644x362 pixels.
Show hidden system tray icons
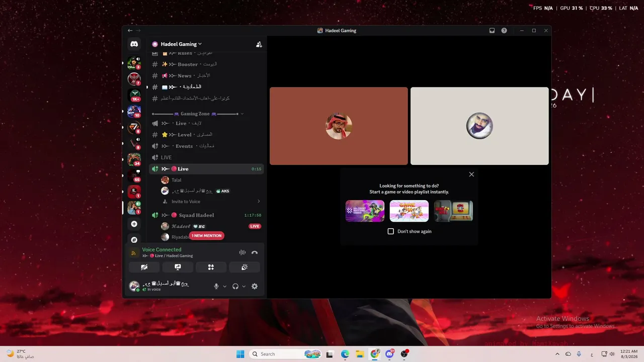(x=558, y=354)
